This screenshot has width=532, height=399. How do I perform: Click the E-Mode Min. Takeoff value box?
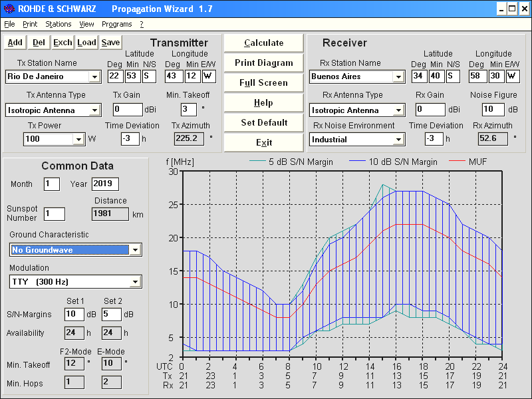112,364
